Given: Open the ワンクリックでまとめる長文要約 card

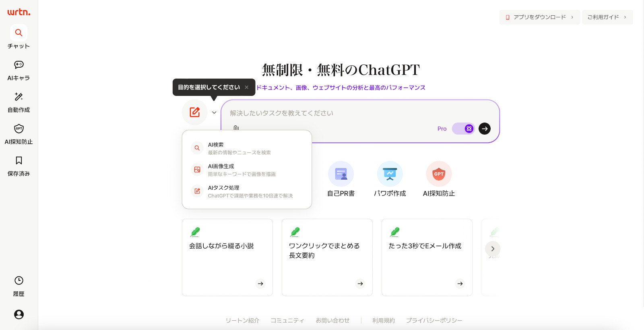Looking at the screenshot, I should pos(327,257).
